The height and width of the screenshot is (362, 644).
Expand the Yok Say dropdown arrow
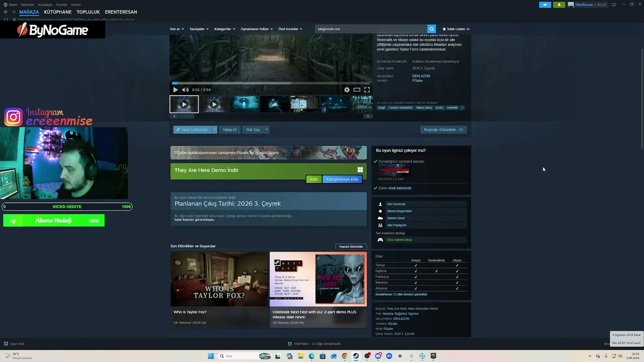[x=267, y=130]
